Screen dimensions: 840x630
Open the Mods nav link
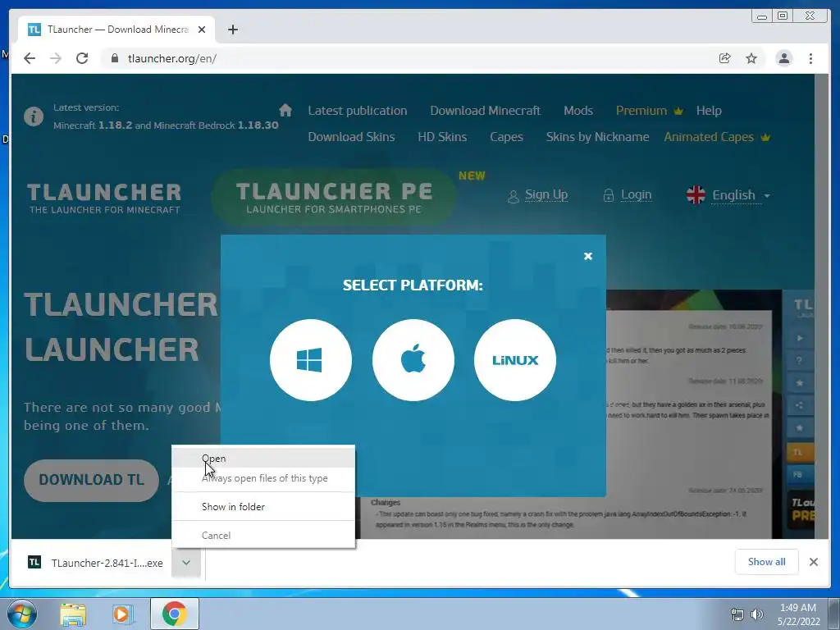tap(578, 111)
